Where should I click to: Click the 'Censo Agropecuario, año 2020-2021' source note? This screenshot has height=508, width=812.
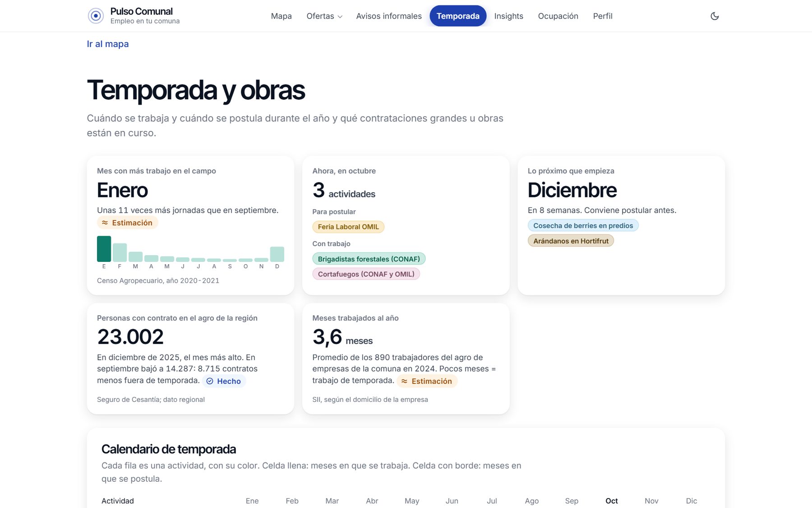(x=158, y=280)
